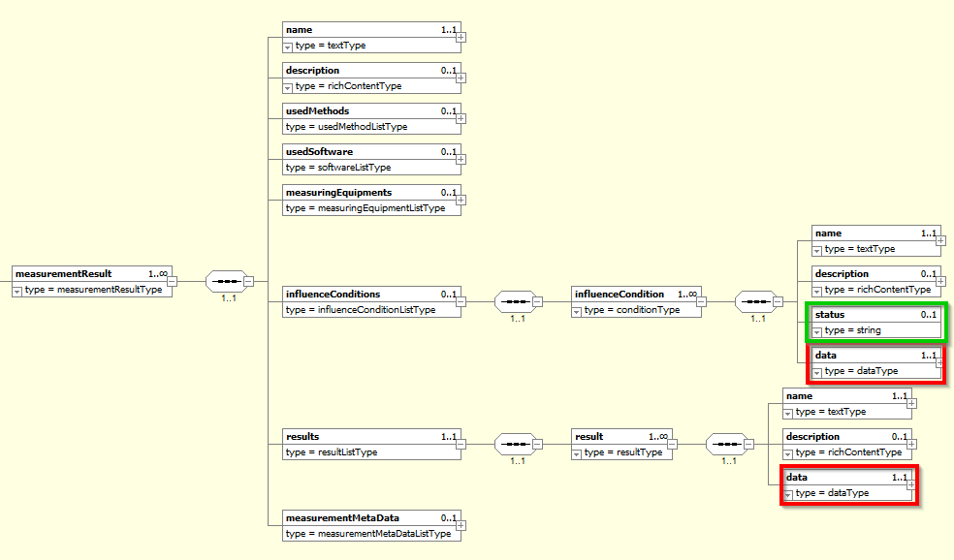954x560 pixels.
Task: Open type dropdown arrow of status element
Action: coord(817,331)
